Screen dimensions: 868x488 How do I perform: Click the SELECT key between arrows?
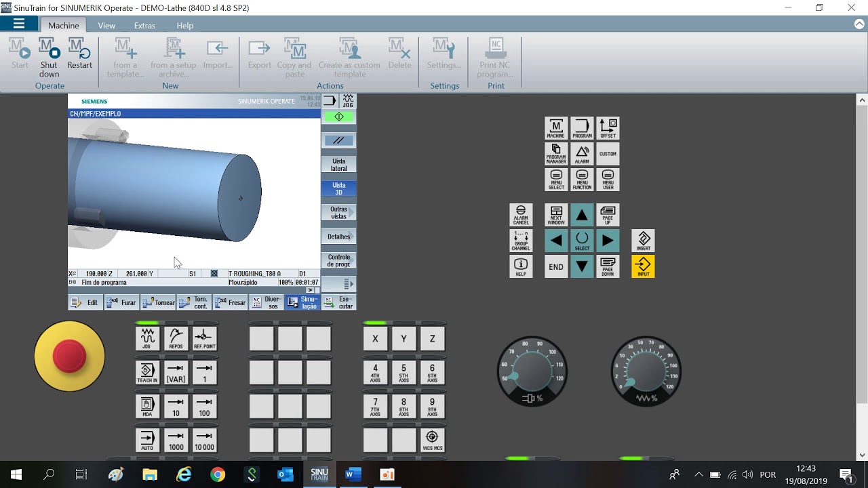(582, 241)
